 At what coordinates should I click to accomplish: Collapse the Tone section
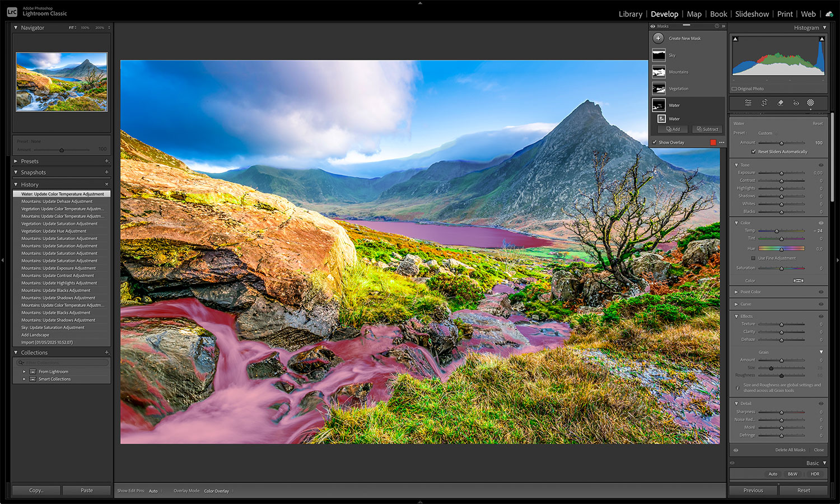pyautogui.click(x=736, y=165)
